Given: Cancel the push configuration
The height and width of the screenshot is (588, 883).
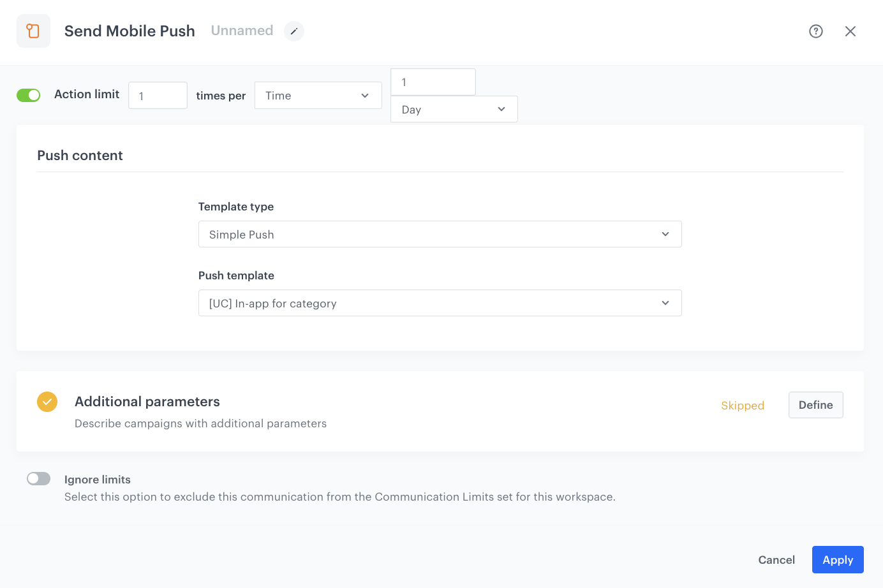Looking at the screenshot, I should [x=776, y=559].
